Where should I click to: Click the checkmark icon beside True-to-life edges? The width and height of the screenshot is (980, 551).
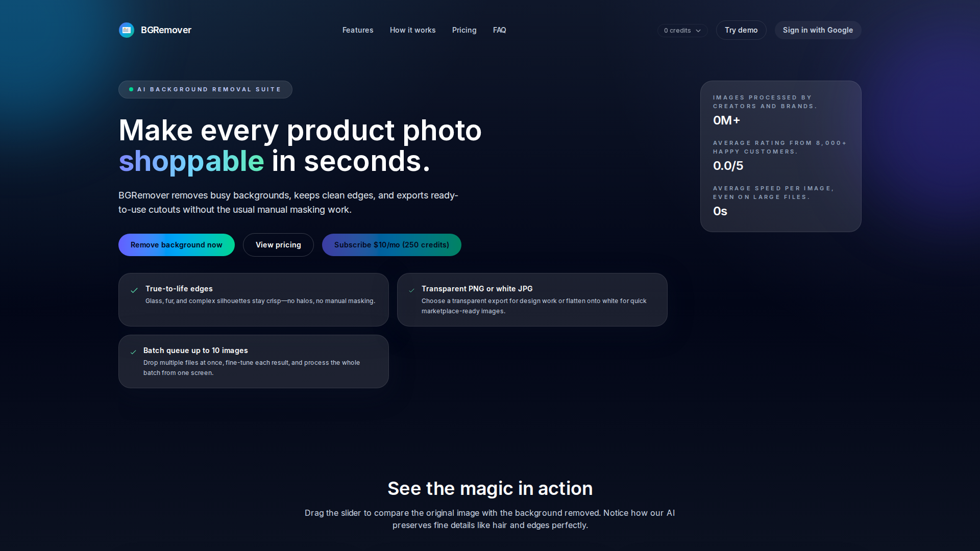point(134,290)
